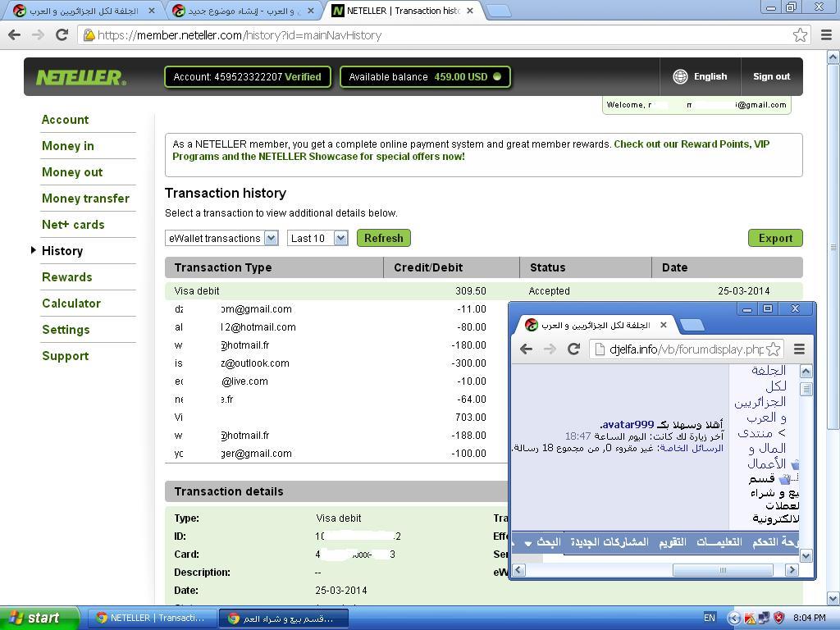This screenshot has width=840, height=630.
Task: Select the -80.00 hotmail.com transaction
Action: click(336, 326)
